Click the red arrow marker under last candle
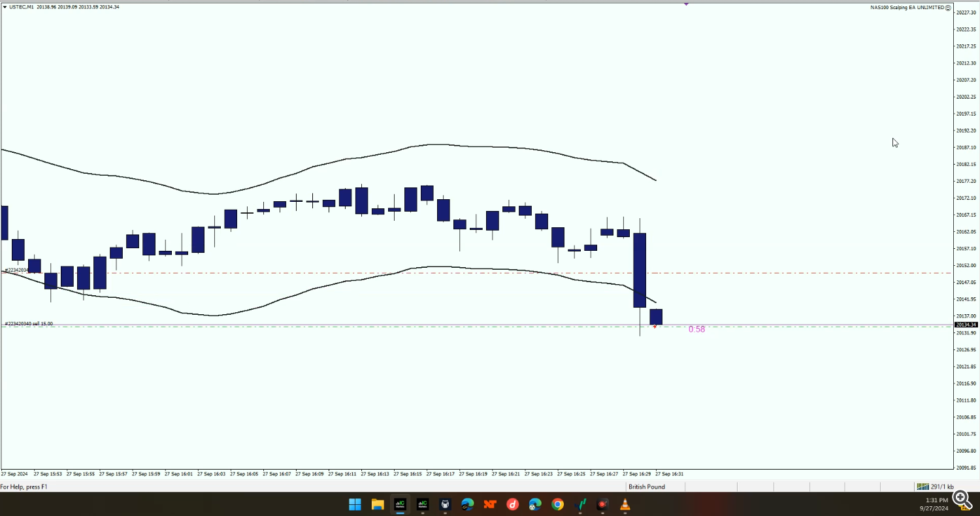The width and height of the screenshot is (980, 516). [655, 326]
